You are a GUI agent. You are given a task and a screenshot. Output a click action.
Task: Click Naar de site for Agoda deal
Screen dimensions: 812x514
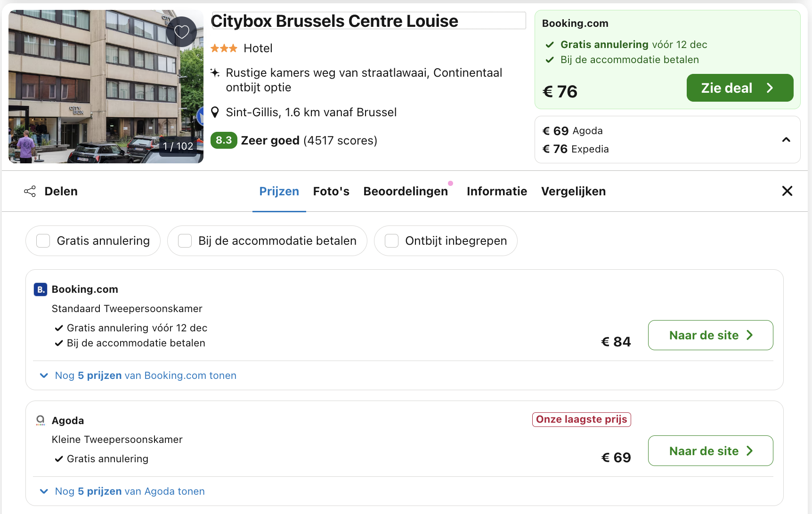pyautogui.click(x=710, y=450)
